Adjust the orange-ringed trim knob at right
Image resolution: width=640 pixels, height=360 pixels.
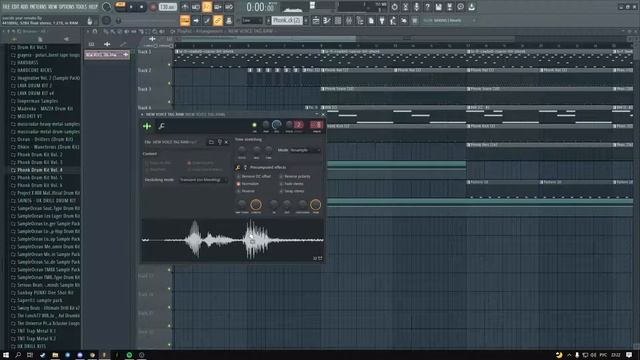click(315, 204)
